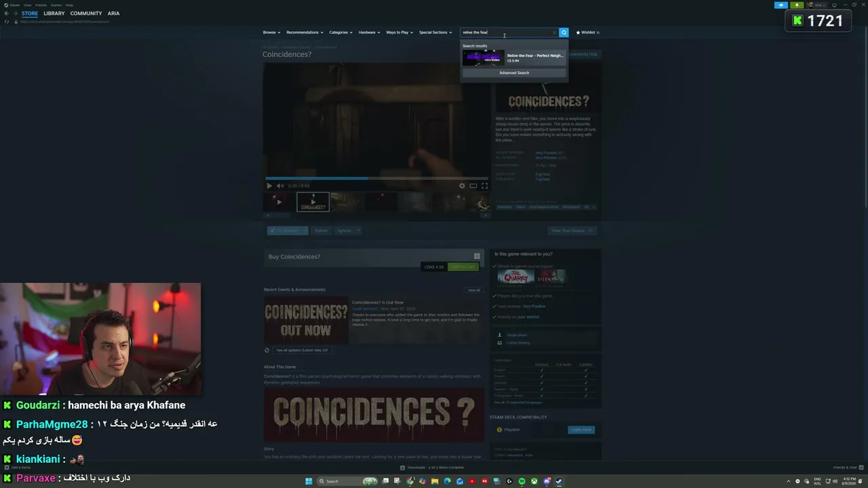Screen dimensions: 868x488
Task: Open the Xbox app from the taskbar
Action: (x=534, y=481)
